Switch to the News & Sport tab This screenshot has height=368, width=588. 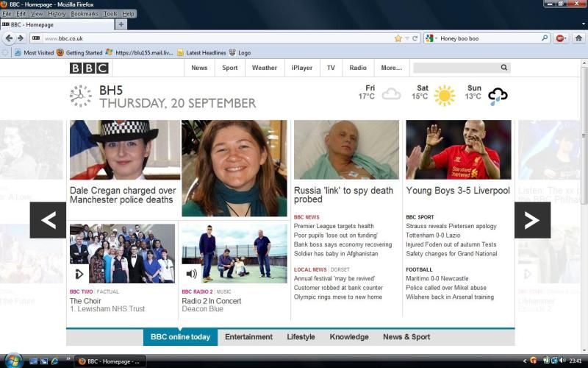(x=406, y=337)
